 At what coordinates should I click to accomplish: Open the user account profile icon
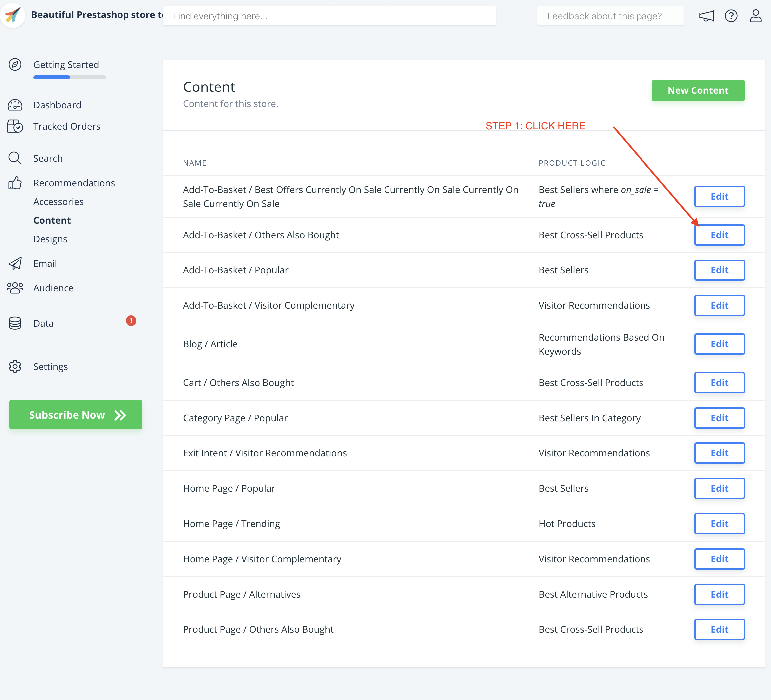coord(755,16)
